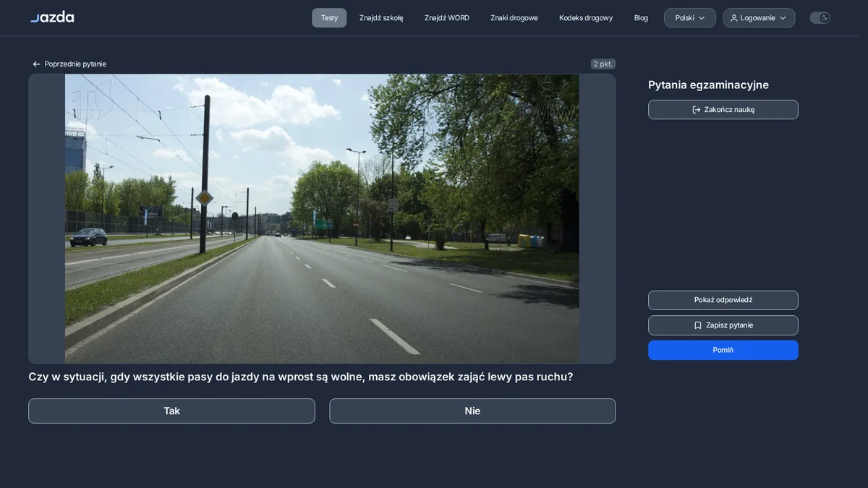Image resolution: width=868 pixels, height=488 pixels.
Task: Go to Znajdź szkołę
Action: (381, 18)
